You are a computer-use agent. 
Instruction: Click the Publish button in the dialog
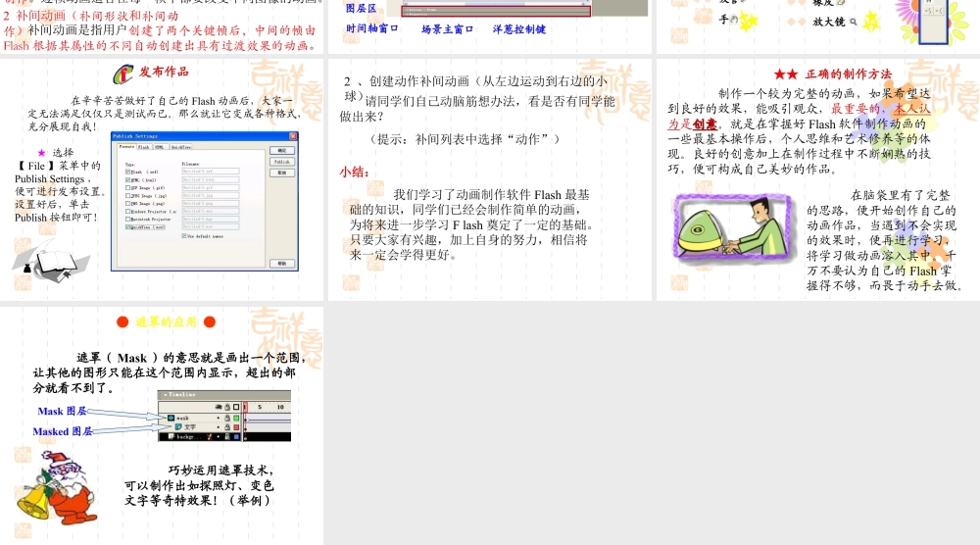click(282, 162)
